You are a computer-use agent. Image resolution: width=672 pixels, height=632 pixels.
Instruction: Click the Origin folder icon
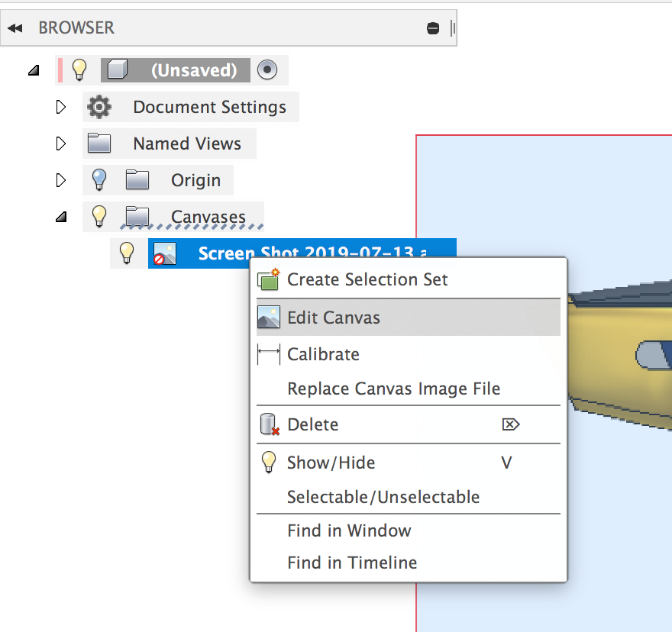coord(137,179)
